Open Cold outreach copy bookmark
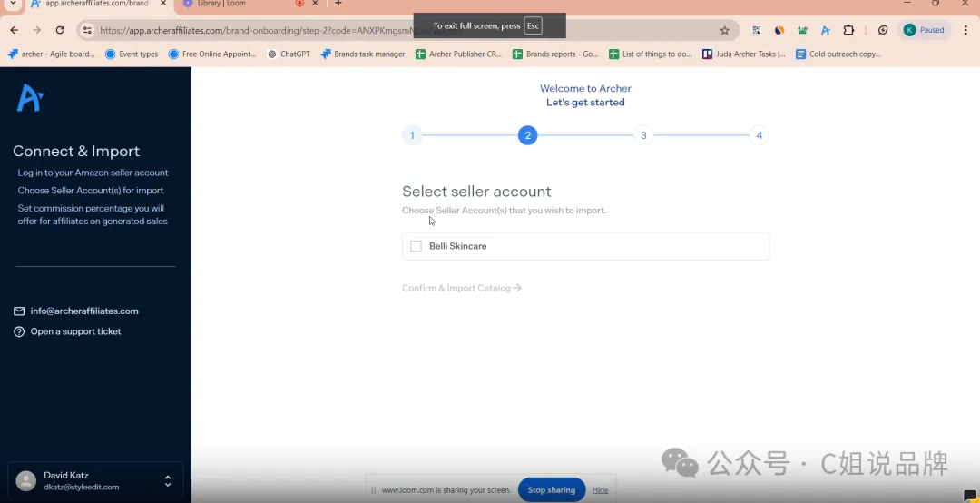 pos(838,54)
